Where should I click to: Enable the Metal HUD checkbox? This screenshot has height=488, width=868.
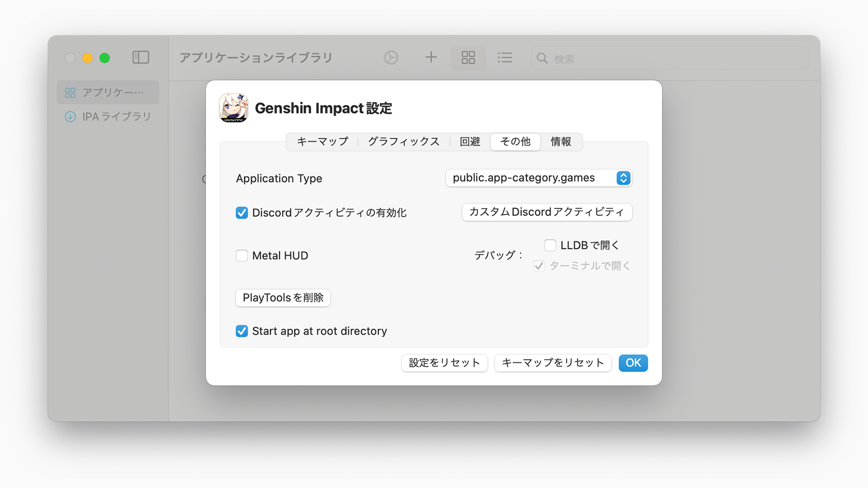pyautogui.click(x=242, y=255)
